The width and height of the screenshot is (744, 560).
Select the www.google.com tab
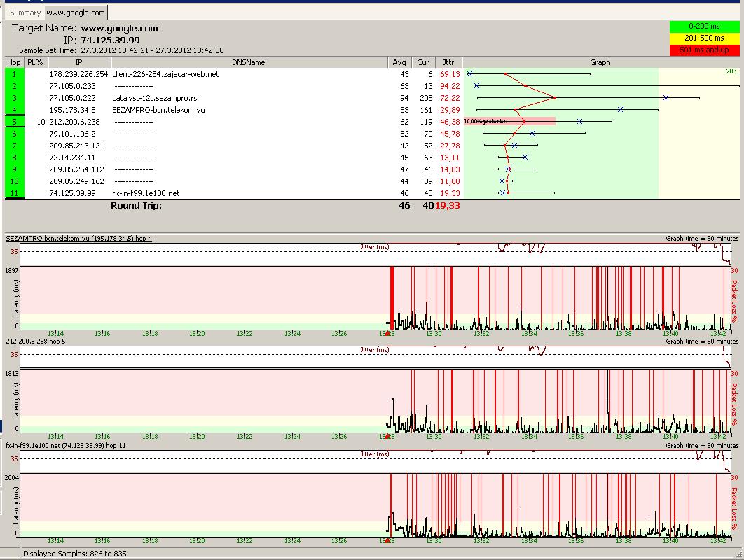76,13
